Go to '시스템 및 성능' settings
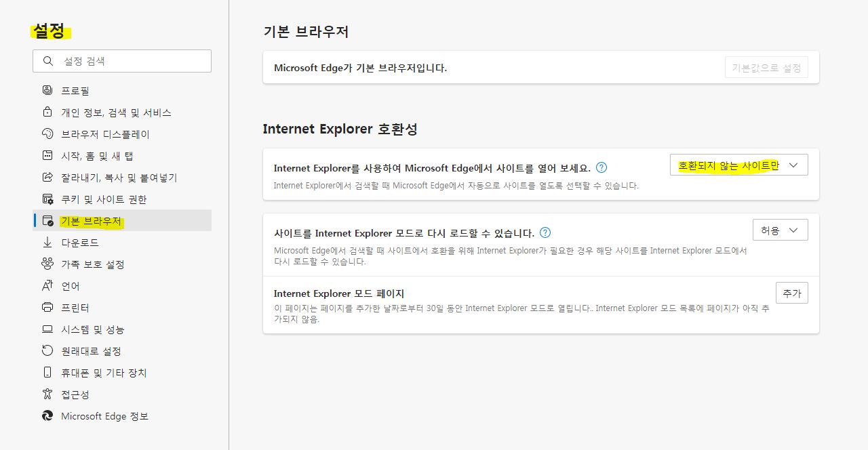The height and width of the screenshot is (450, 868). (92, 329)
